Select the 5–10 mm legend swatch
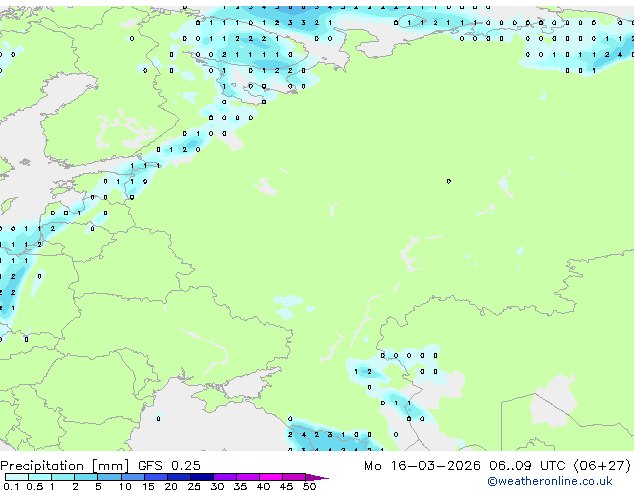Viewport: 634px width, 490px height. tap(109, 477)
